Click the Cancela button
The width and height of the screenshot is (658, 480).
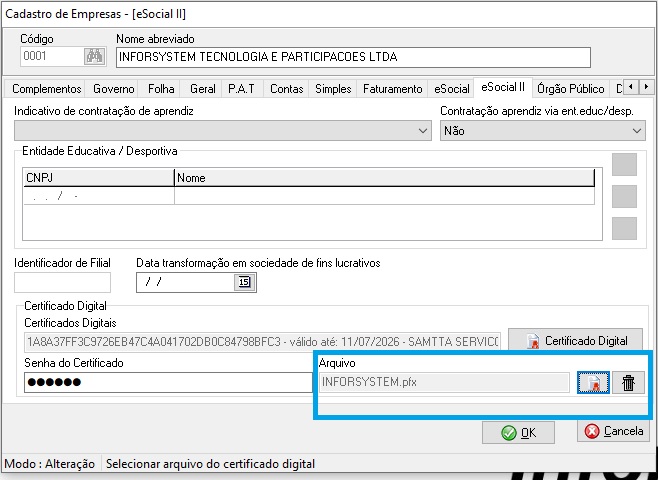coord(613,432)
